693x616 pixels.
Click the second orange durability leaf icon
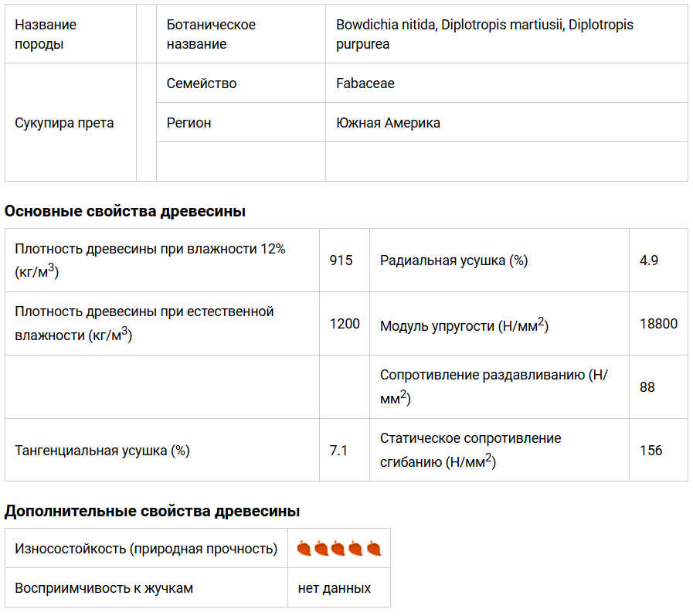pos(321,548)
